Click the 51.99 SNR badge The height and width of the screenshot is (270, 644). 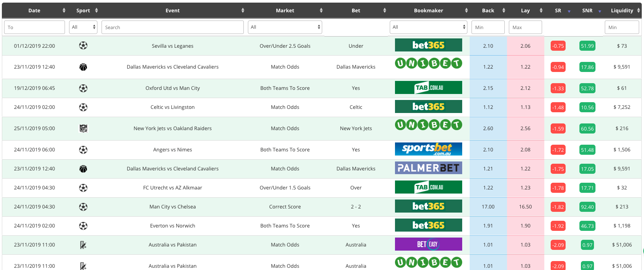click(x=587, y=46)
